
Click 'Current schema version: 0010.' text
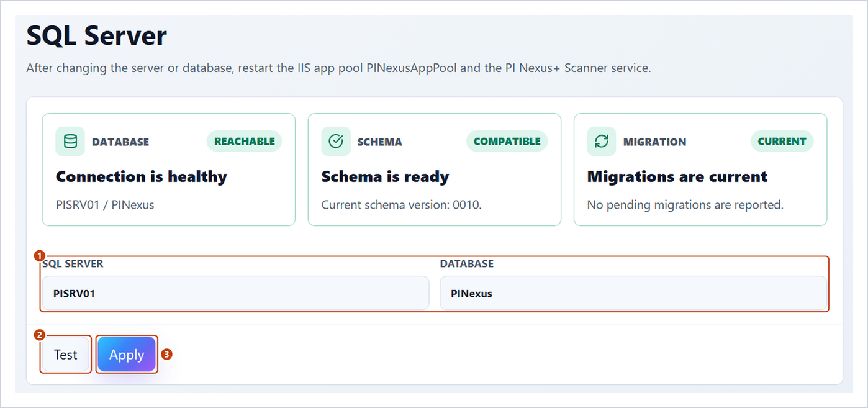[401, 205]
